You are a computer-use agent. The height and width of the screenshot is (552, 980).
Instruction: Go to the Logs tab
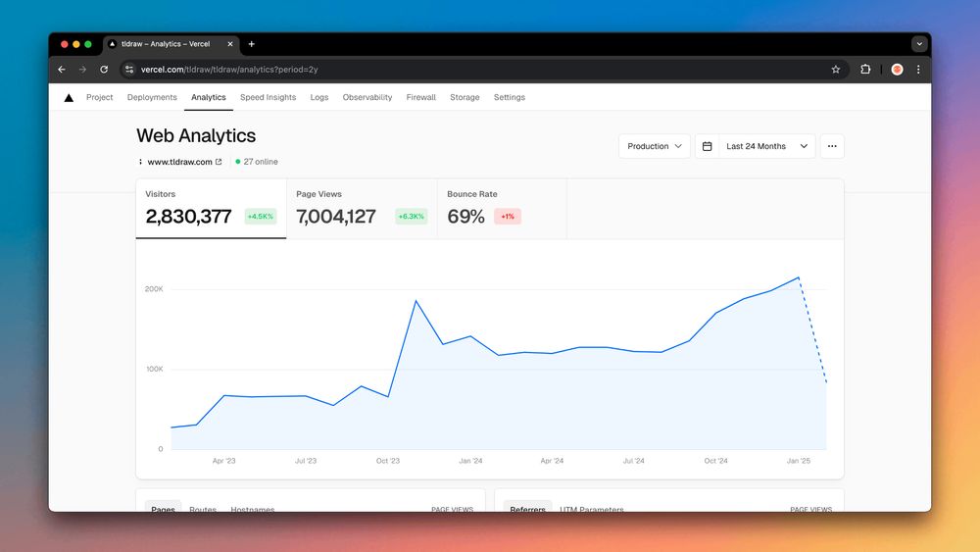click(x=319, y=97)
